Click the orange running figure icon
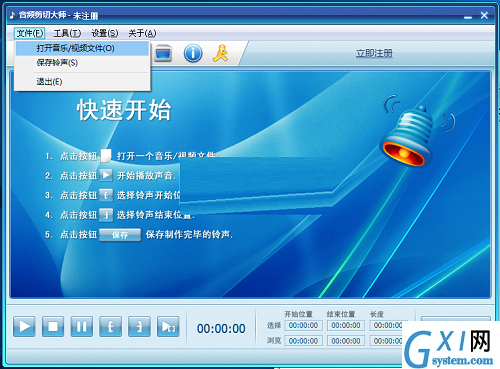 tap(221, 53)
